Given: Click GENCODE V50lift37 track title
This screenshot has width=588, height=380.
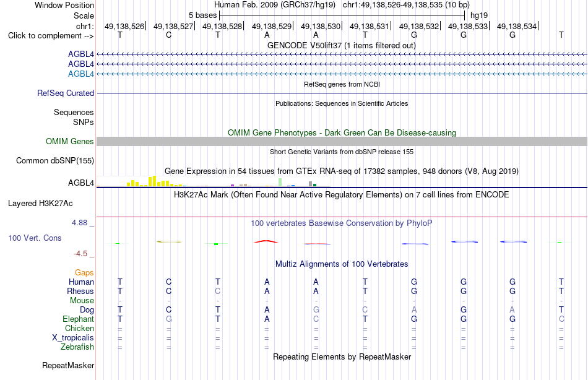Looking at the screenshot, I should (x=342, y=45).
